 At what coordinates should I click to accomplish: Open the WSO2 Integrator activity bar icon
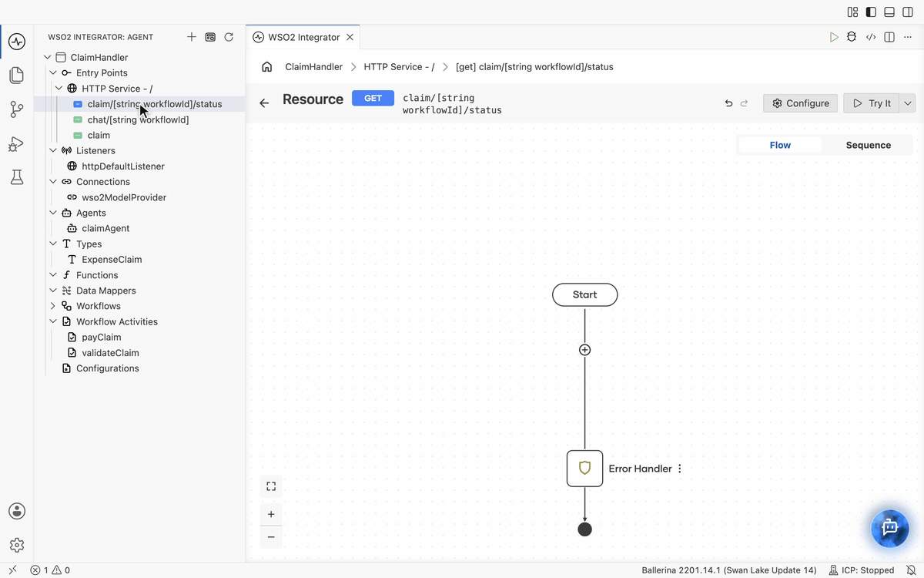point(17,42)
